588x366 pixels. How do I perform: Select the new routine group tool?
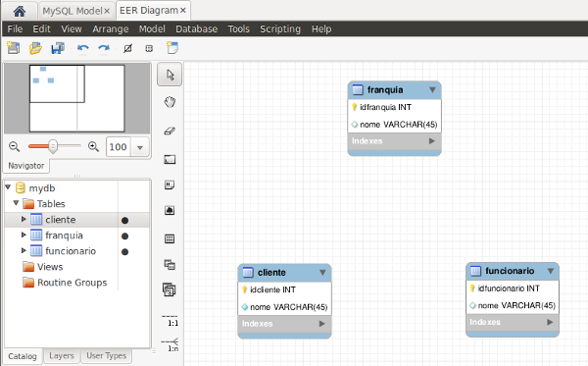170,289
